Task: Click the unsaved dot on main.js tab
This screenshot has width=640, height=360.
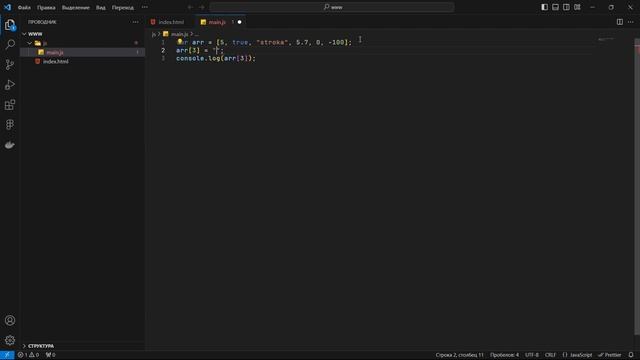Action: [240, 22]
